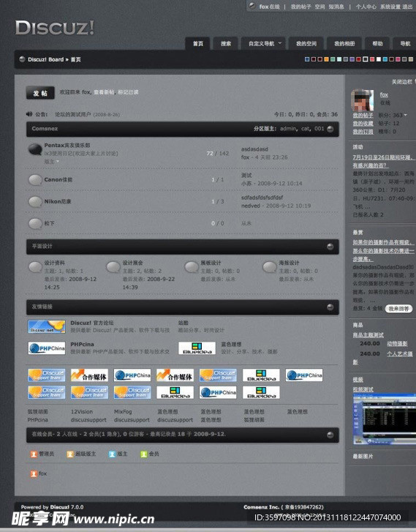This screenshot has height=532, width=416.
Task: Click the 首页 breadcrumb link
Action: [x=76, y=59]
